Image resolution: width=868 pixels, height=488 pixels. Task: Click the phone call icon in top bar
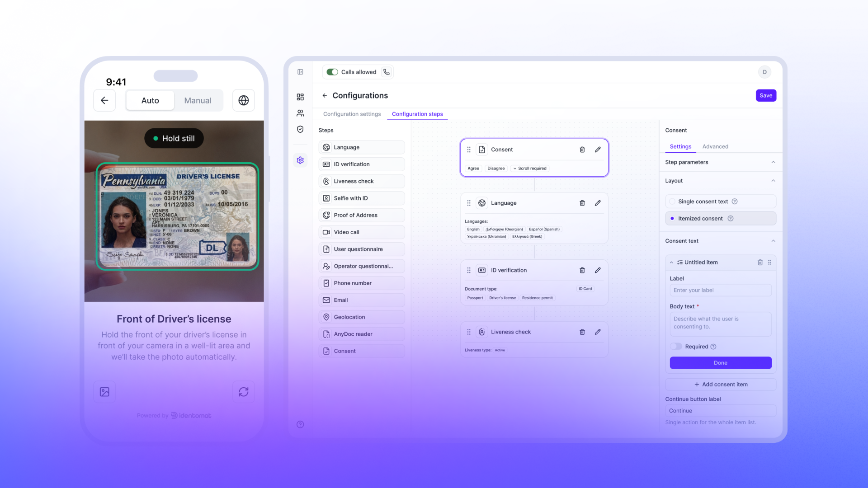[387, 72]
